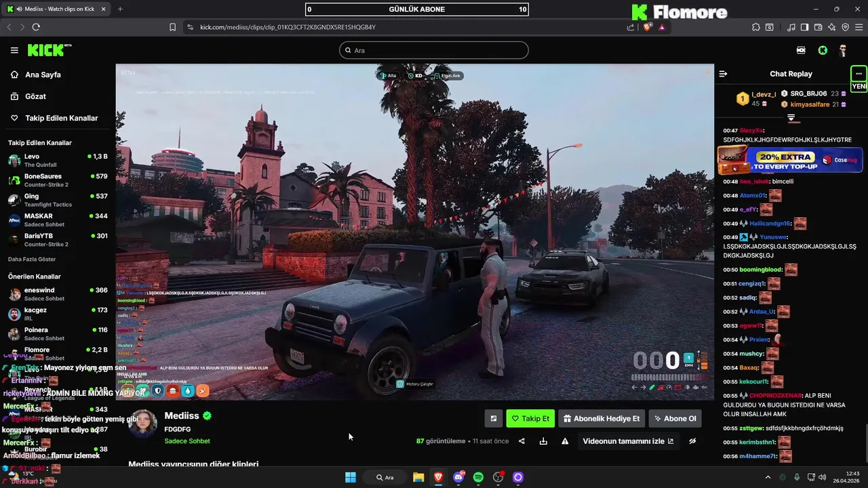Go to the KICK logo home link
The image size is (868, 488).
tap(50, 50)
